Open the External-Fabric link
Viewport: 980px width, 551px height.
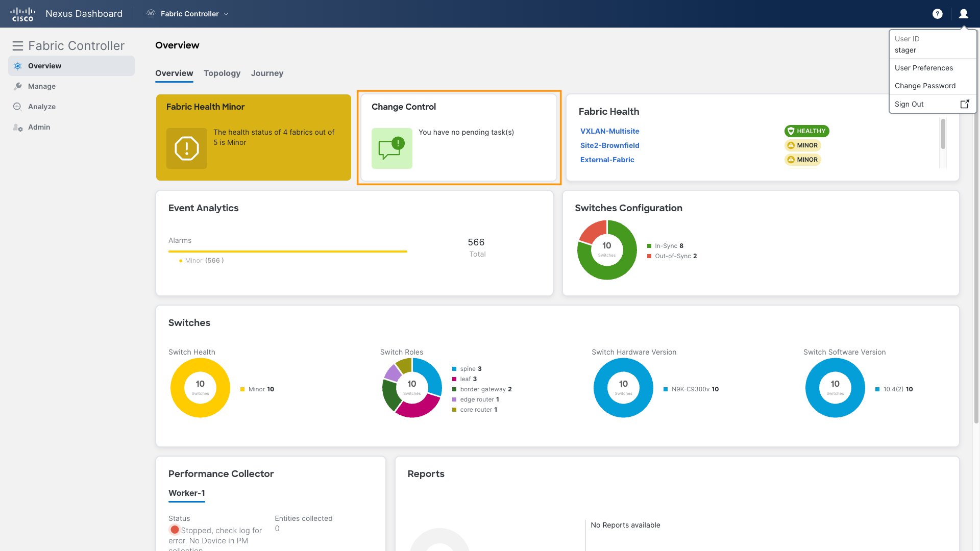607,160
